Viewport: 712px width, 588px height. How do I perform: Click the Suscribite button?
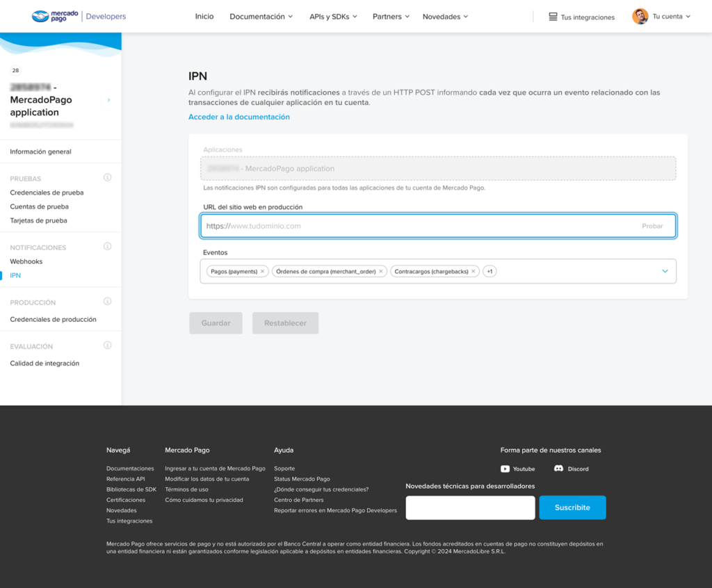tap(572, 507)
